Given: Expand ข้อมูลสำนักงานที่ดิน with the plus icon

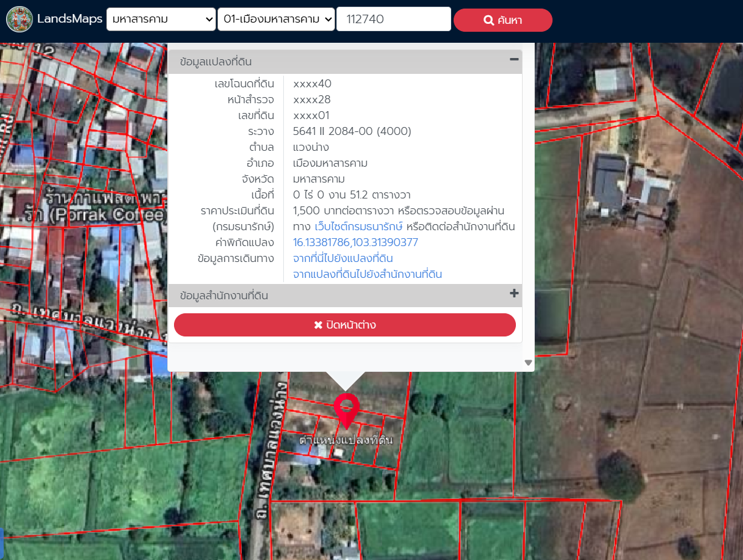Looking at the screenshot, I should (514, 294).
